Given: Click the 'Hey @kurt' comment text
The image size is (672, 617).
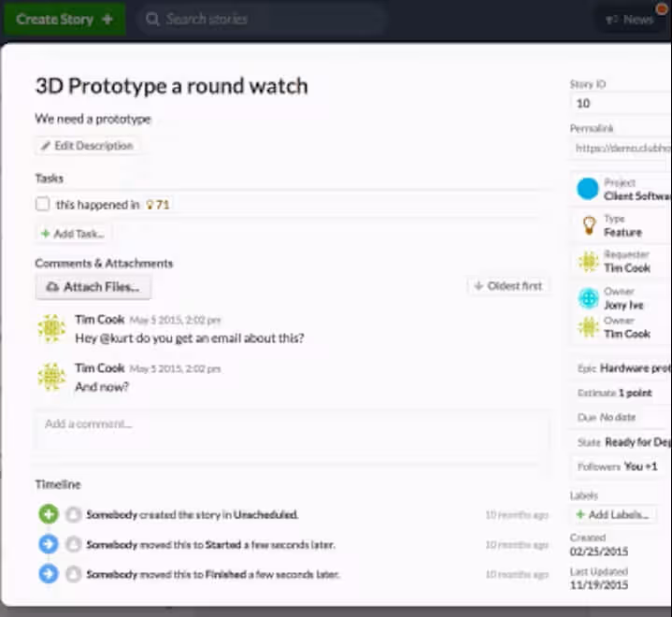Looking at the screenshot, I should click(x=190, y=338).
